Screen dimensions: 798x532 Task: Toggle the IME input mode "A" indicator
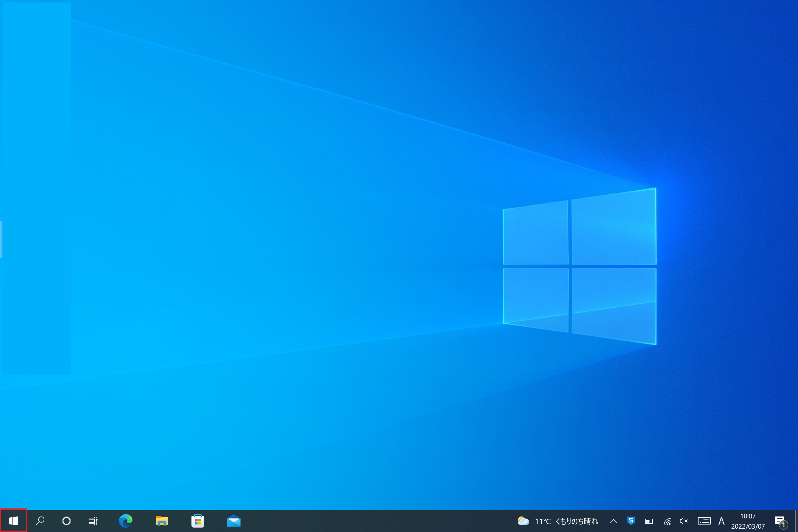722,521
